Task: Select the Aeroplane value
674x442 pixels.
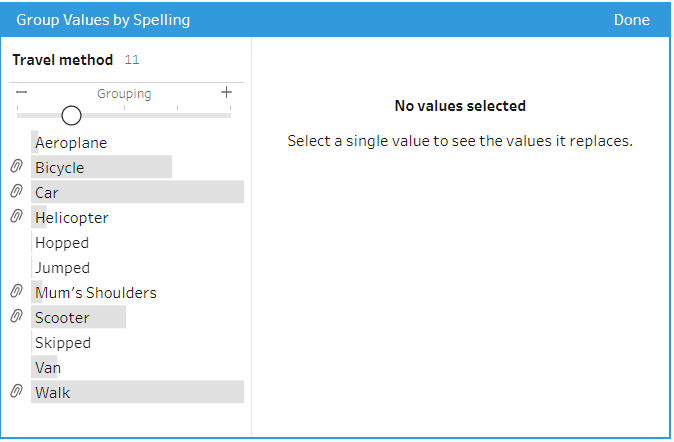Action: tap(71, 143)
